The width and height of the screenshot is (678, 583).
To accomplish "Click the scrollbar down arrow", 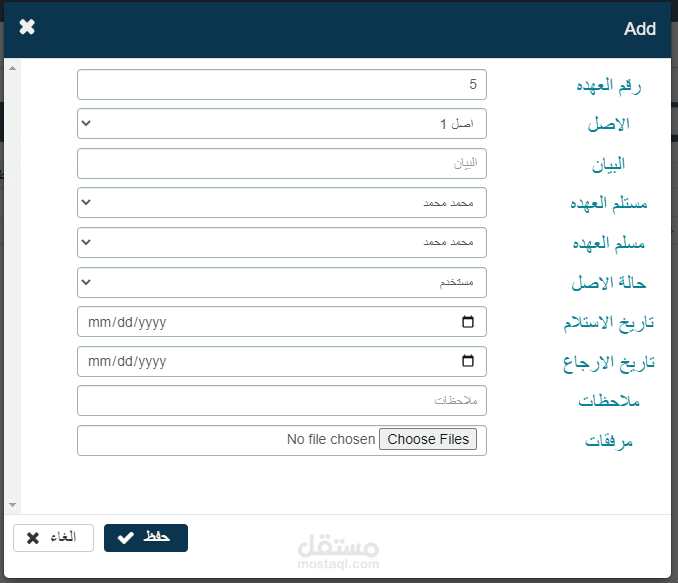I will (13, 505).
